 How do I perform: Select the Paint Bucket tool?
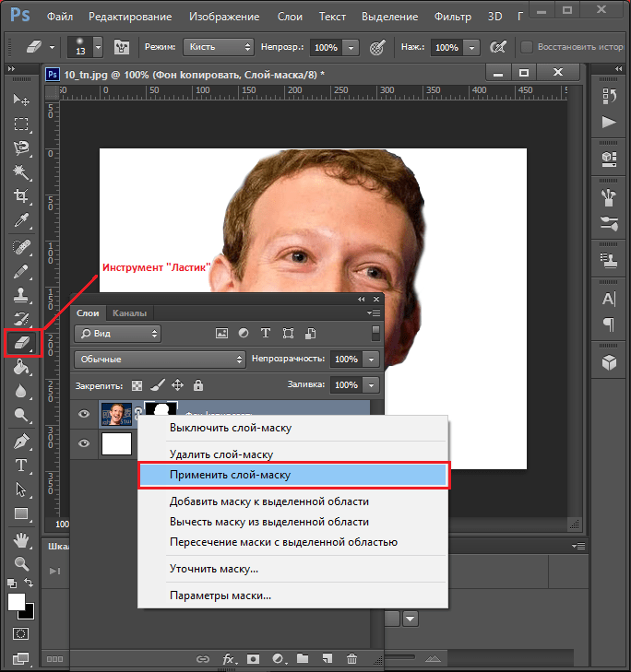tap(21, 367)
